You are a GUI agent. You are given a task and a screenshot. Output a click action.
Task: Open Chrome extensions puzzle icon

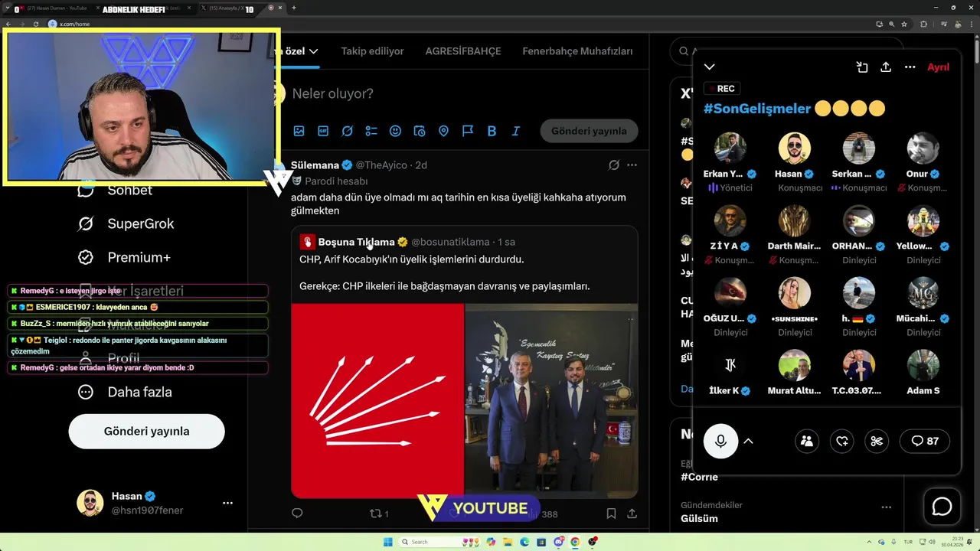point(923,24)
